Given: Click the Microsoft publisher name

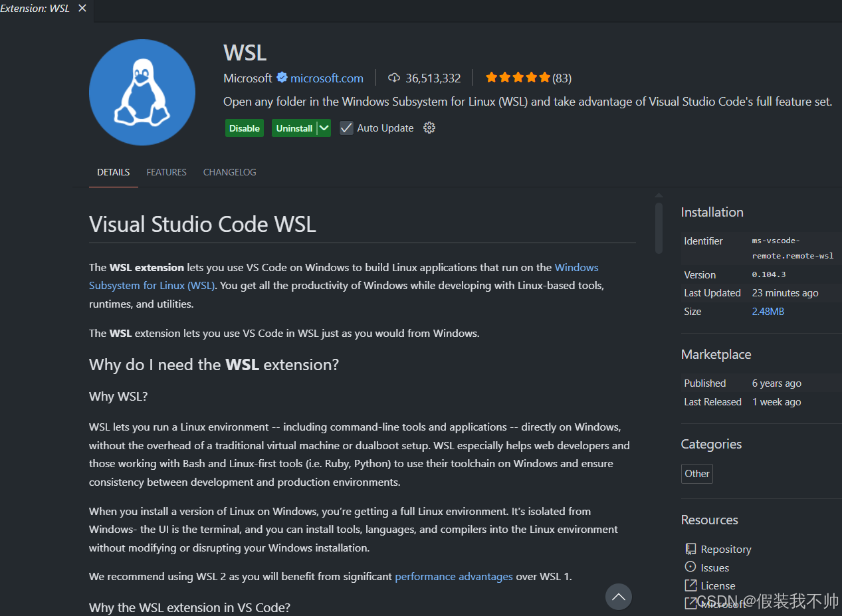Looking at the screenshot, I should tap(248, 78).
